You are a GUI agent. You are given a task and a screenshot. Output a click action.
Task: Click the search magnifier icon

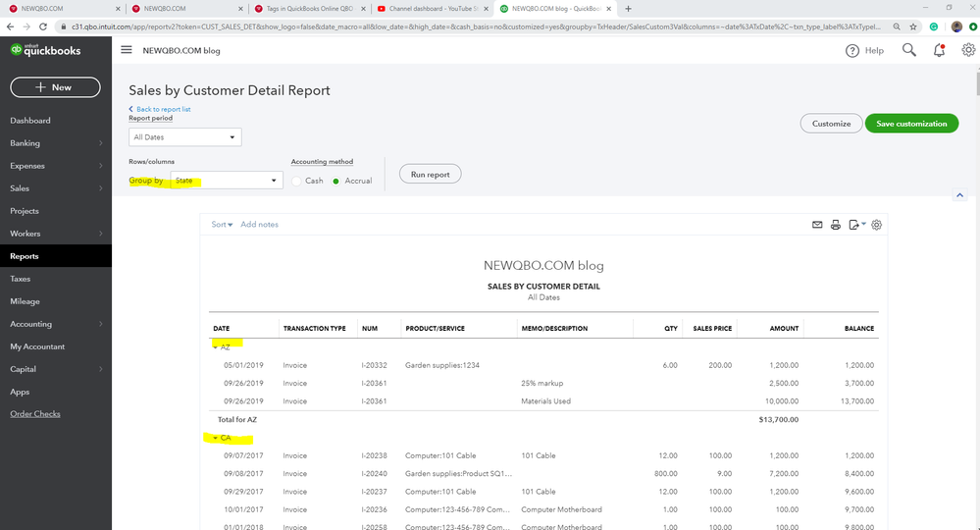click(x=909, y=50)
